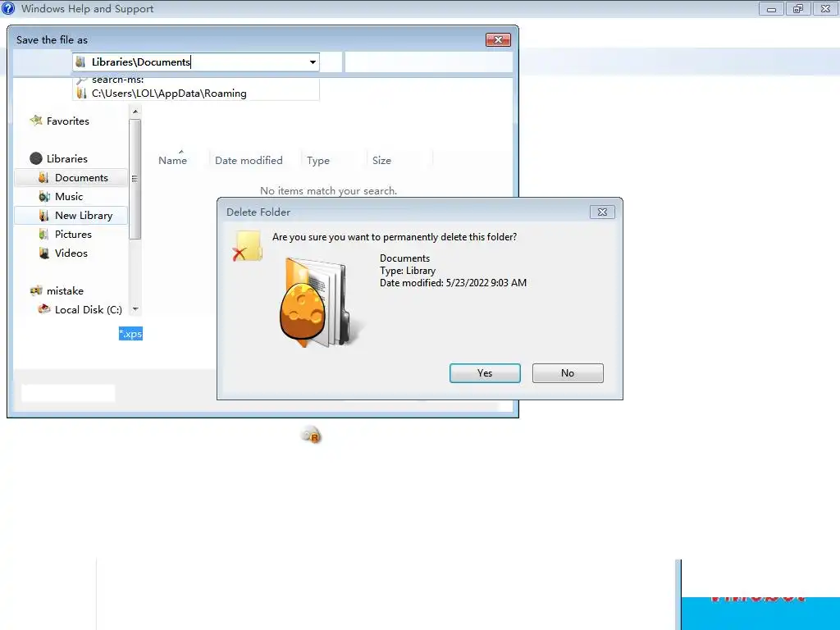
Task: Click the blank button at the dialog's bottom left
Action: pos(68,393)
